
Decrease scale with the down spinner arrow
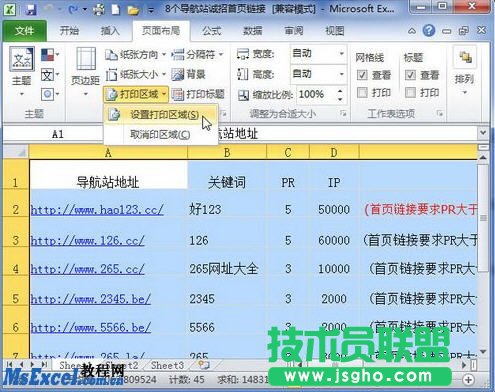point(340,99)
